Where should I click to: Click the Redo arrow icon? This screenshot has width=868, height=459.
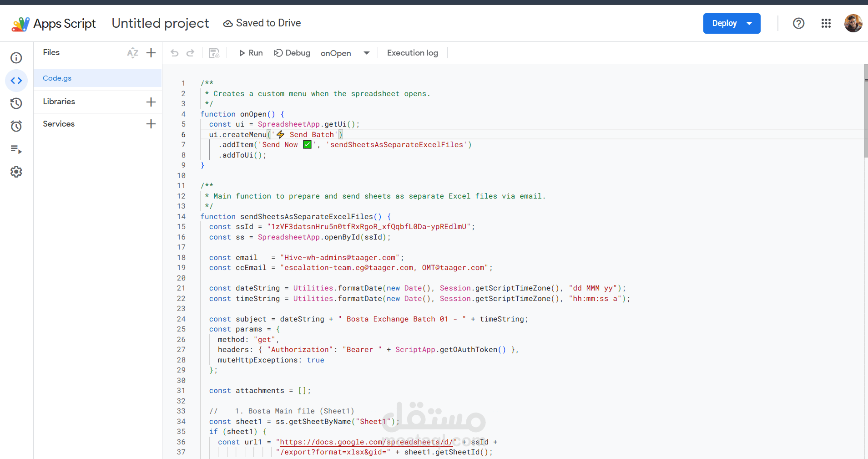[x=191, y=53]
